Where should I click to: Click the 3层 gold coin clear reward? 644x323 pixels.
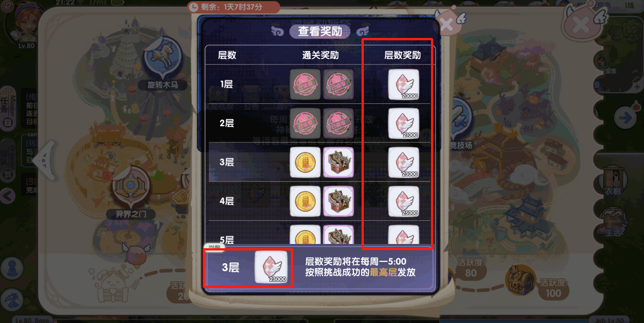coord(305,162)
